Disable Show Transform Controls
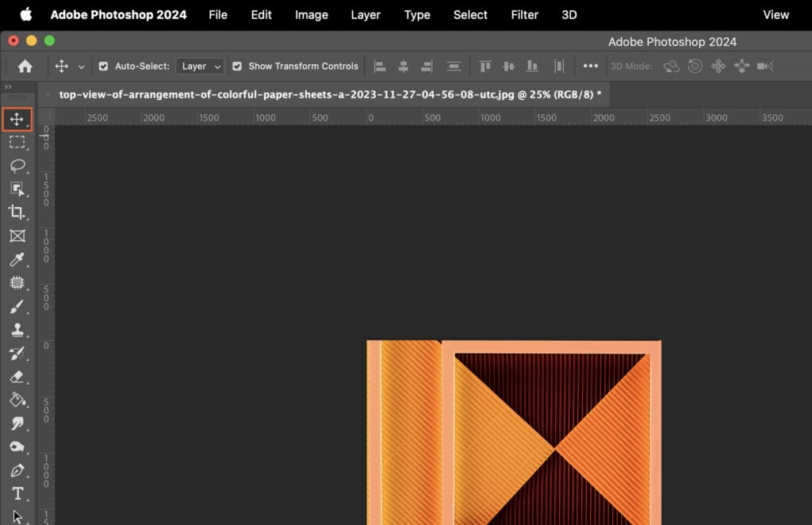 coord(237,66)
